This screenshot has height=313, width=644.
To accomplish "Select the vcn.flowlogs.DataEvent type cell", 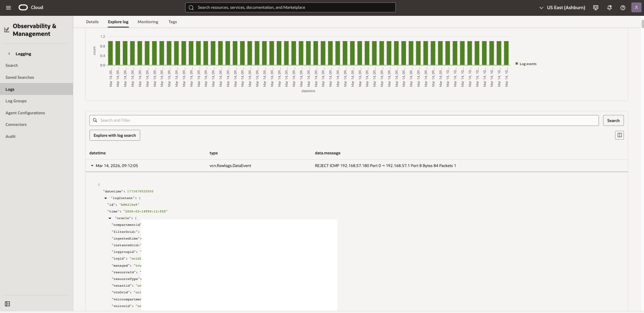I will point(230,166).
